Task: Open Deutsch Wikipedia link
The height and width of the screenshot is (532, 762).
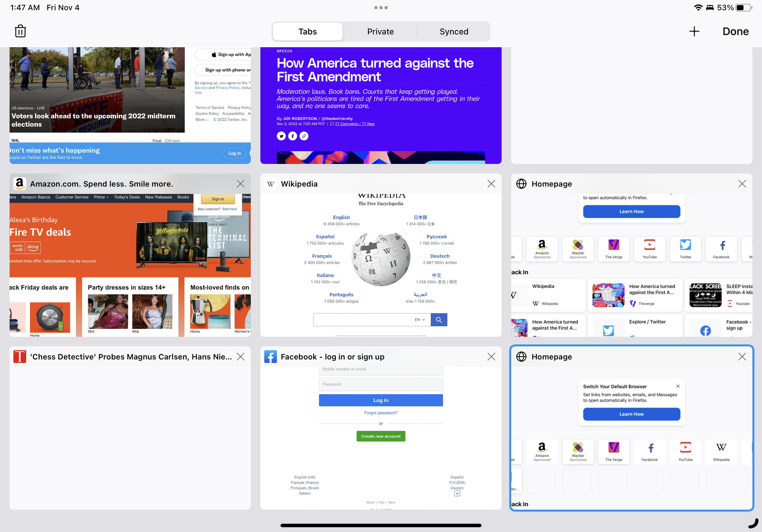Action: pyautogui.click(x=440, y=256)
